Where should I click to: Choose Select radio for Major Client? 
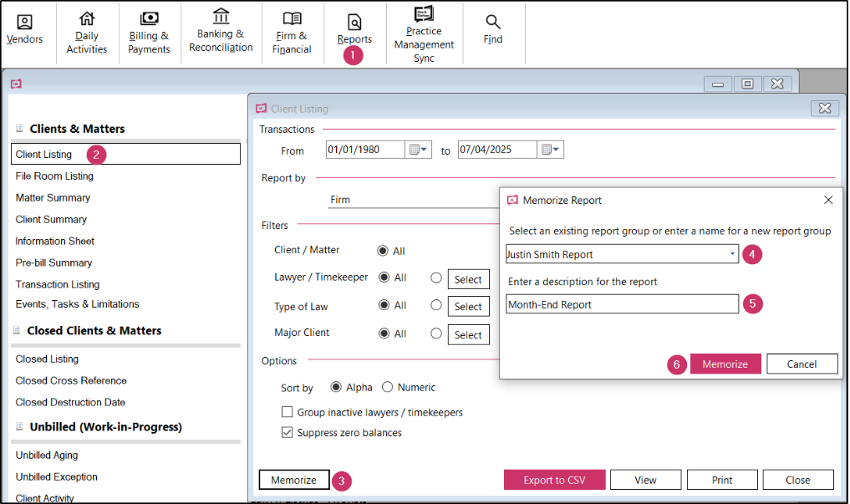[436, 333]
